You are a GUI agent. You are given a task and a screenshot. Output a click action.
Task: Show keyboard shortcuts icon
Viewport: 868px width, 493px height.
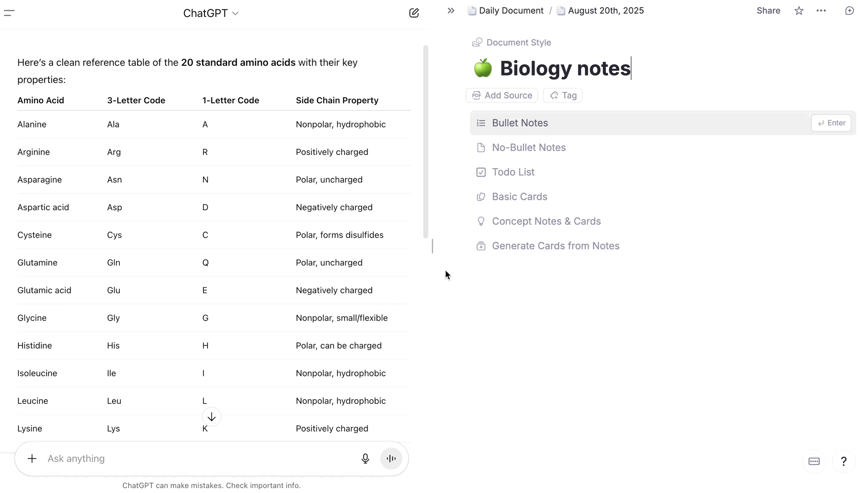(x=814, y=461)
